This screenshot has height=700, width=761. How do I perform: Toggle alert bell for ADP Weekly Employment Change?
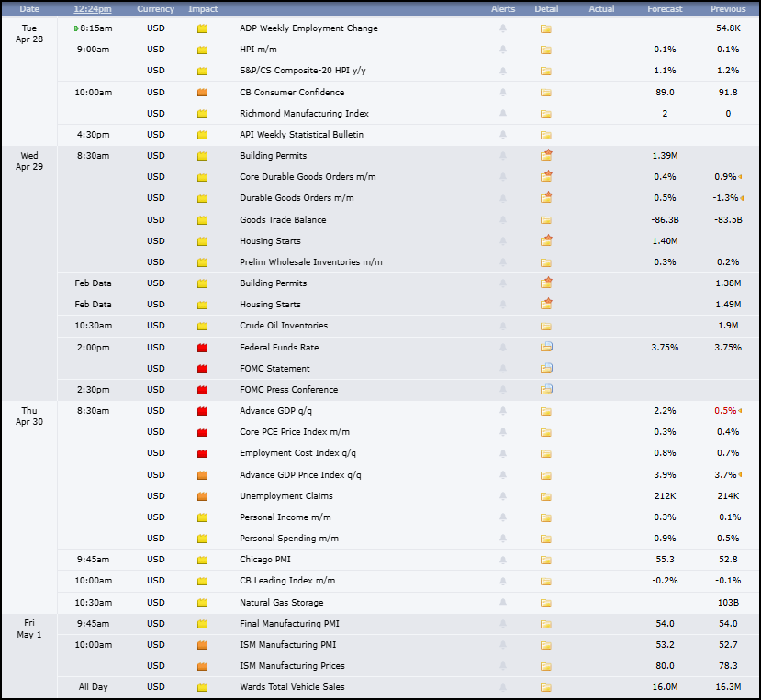coord(503,28)
